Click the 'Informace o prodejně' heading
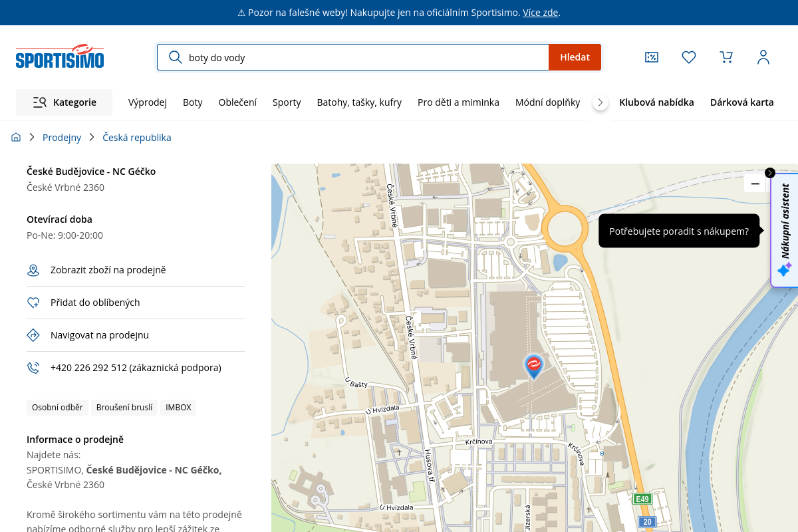This screenshot has width=798, height=532. click(75, 440)
